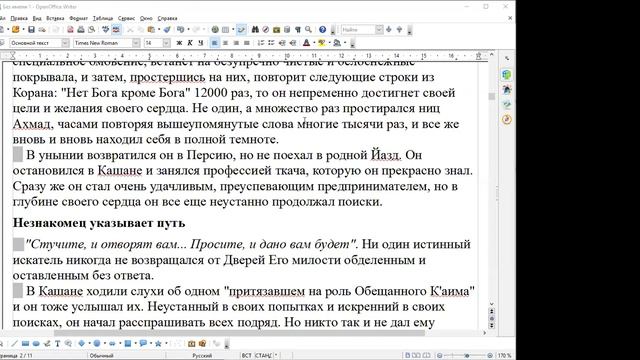Apply the Font Color swatch
This screenshot has width=640, height=360.
pos(306,43)
